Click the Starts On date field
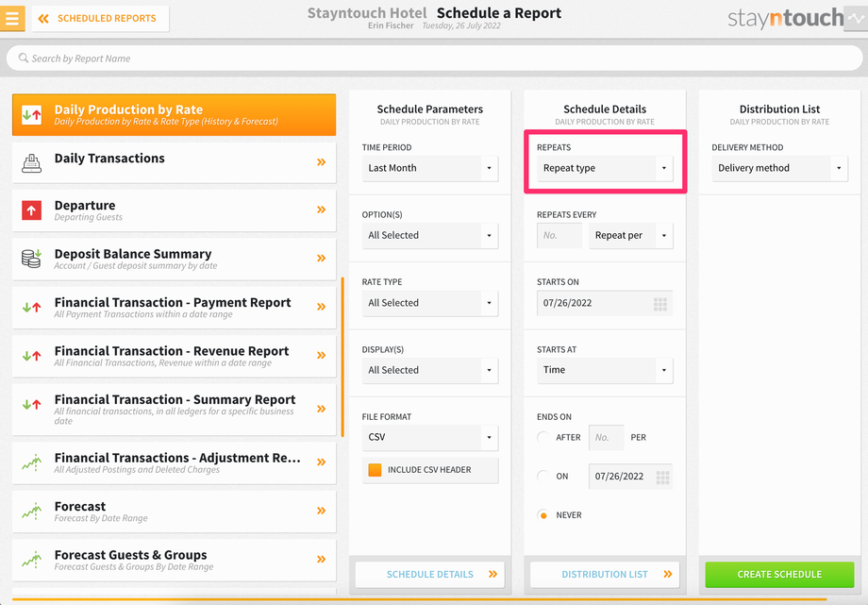The height and width of the screenshot is (605, 868). tap(605, 303)
